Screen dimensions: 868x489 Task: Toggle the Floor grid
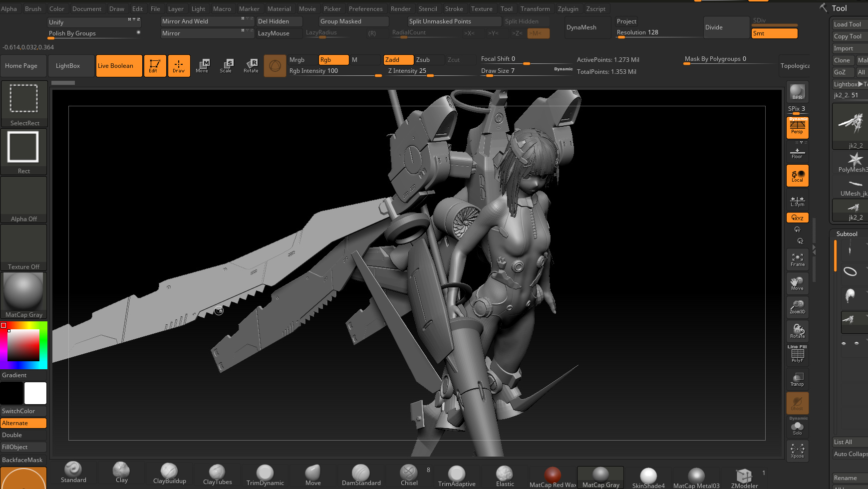point(797,152)
